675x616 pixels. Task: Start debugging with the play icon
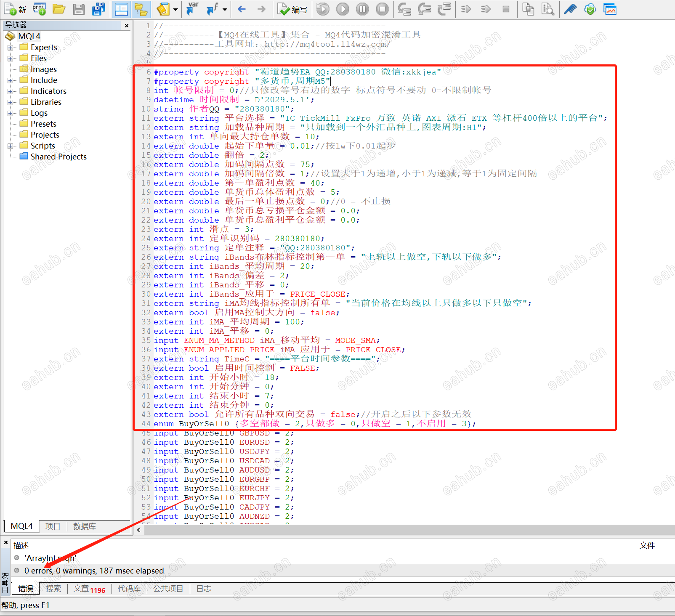[343, 9]
